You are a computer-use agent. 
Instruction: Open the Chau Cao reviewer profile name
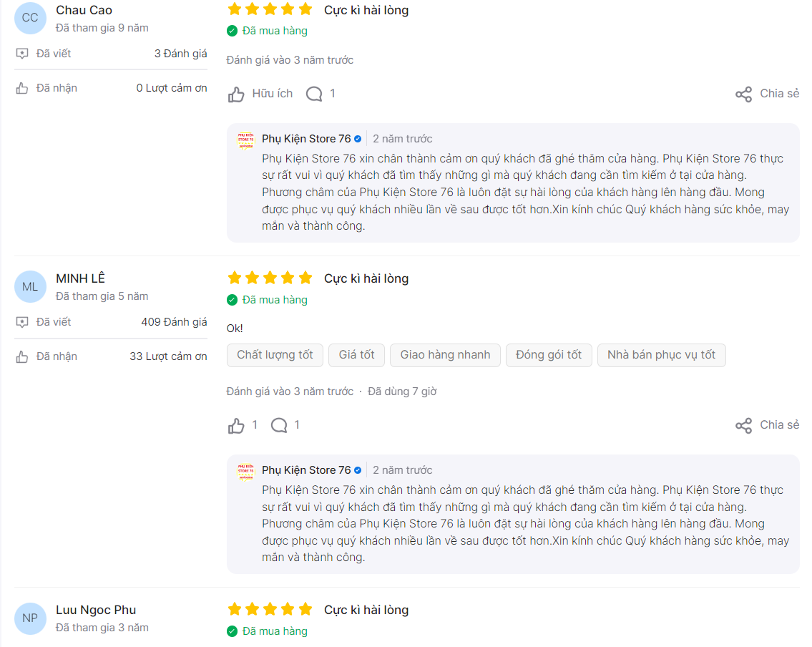click(84, 10)
